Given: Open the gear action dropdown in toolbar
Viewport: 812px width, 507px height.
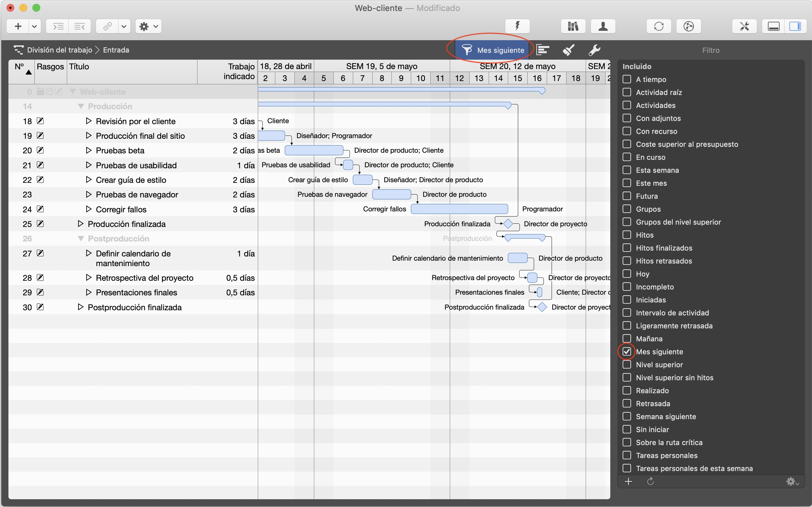Looking at the screenshot, I should click(148, 26).
